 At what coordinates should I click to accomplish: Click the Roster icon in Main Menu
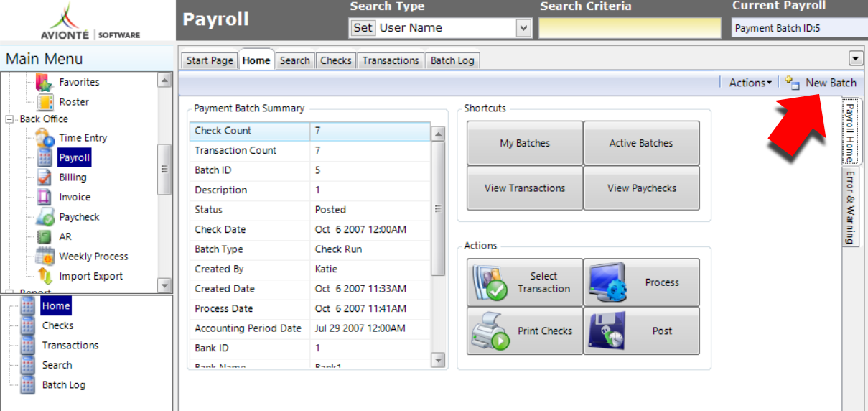[45, 102]
